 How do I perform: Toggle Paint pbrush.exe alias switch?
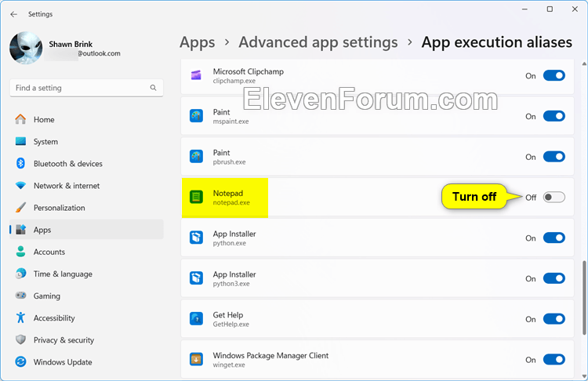[x=554, y=157]
